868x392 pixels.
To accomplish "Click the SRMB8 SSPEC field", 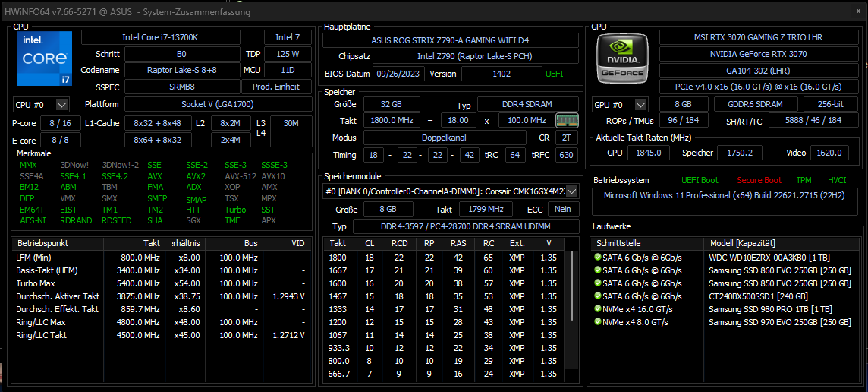I will 181,87.
